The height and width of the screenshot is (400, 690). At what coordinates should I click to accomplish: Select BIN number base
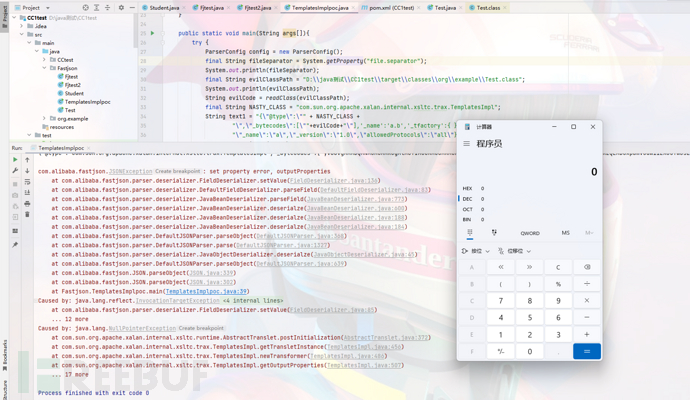click(x=467, y=219)
